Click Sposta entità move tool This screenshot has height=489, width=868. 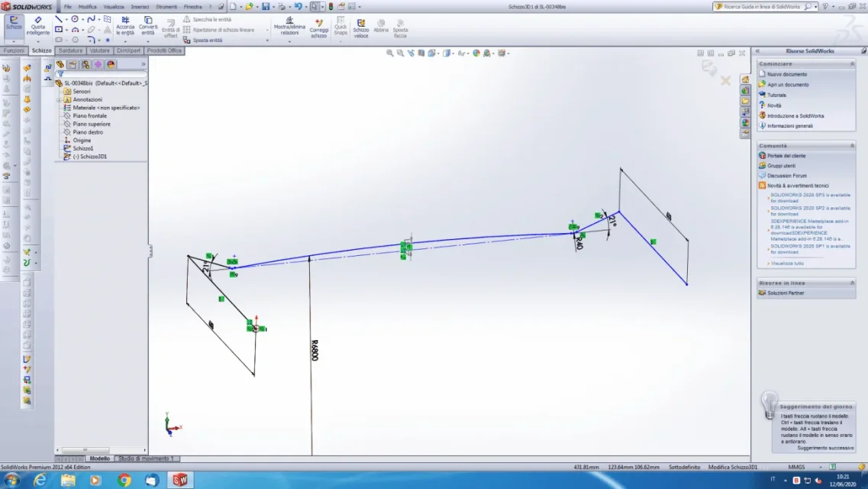pos(202,40)
